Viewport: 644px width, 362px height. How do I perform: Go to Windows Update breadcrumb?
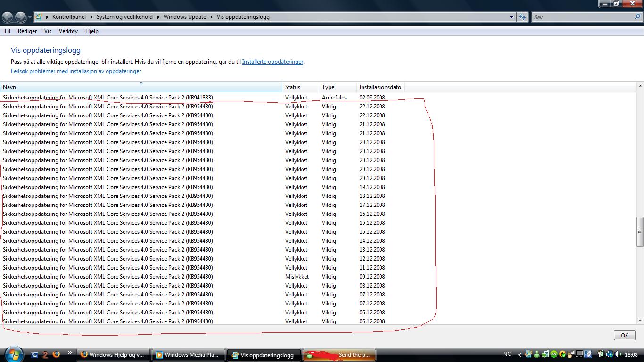(x=185, y=17)
